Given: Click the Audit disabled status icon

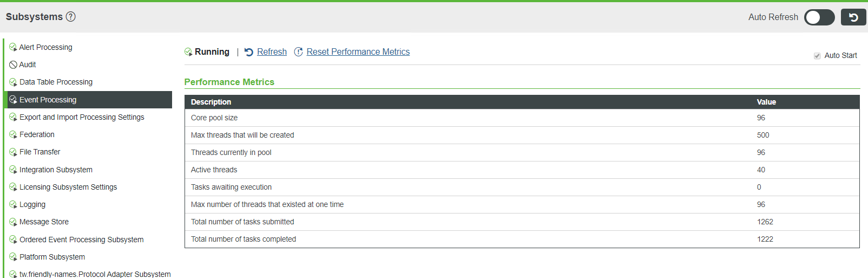Looking at the screenshot, I should (13, 65).
